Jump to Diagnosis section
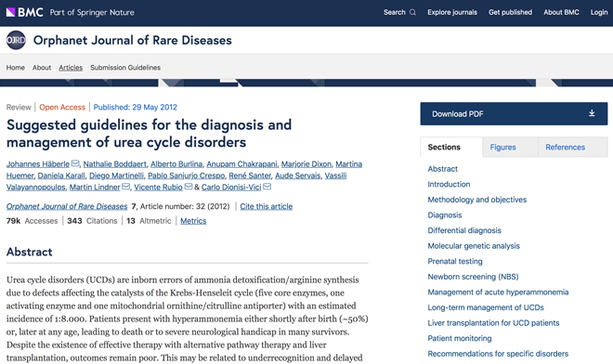The height and width of the screenshot is (364, 613). tap(445, 215)
